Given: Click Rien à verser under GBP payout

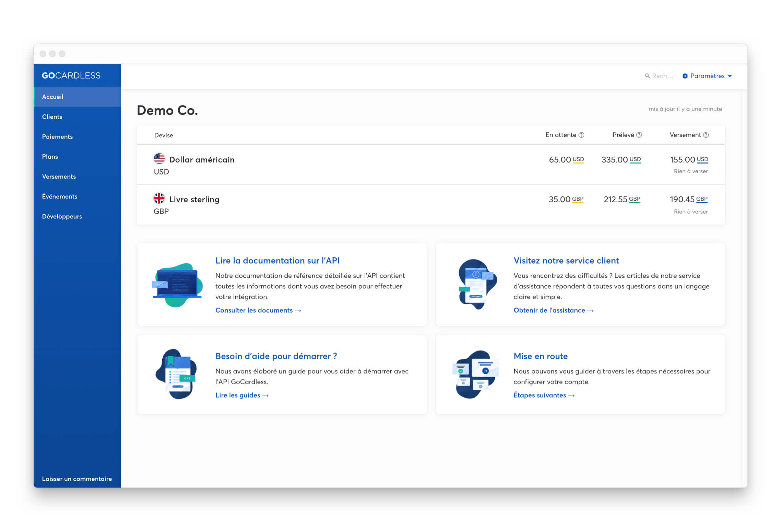Looking at the screenshot, I should pos(691,211).
